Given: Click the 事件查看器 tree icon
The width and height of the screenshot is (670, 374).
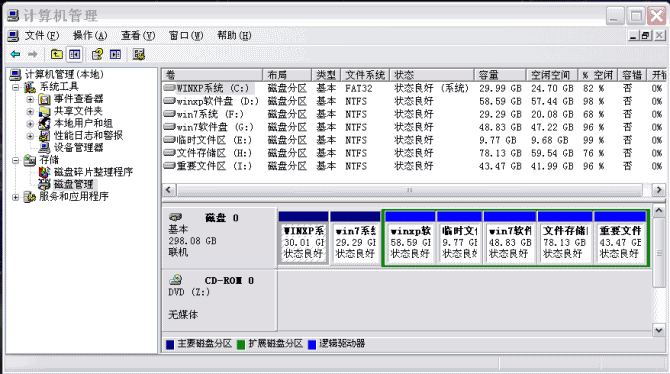Looking at the screenshot, I should point(44,99).
